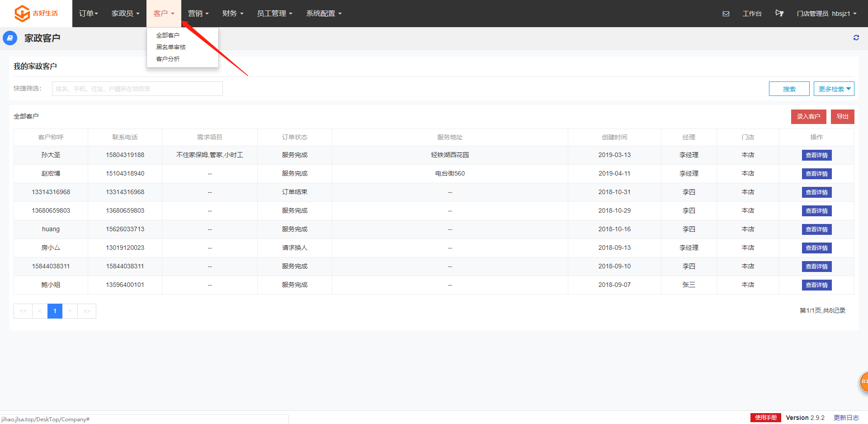Click the 请求换人 status cell
Screen dimensions: 868x424
[295, 248]
